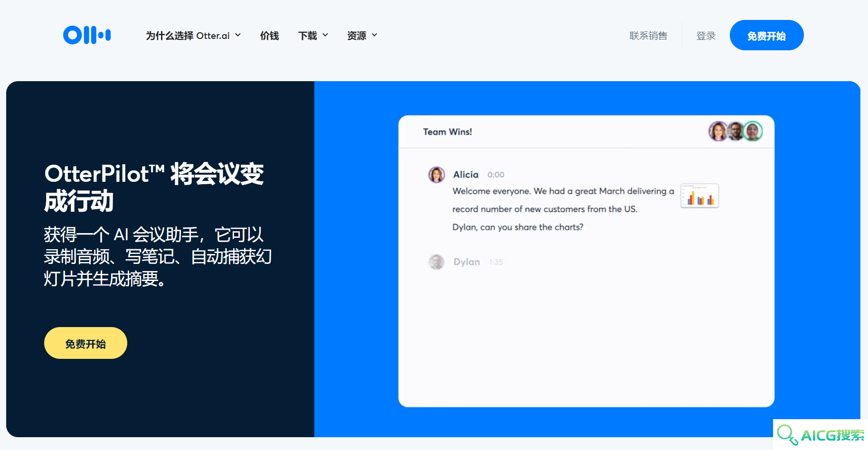868x450 pixels.
Task: Expand the 为什么选择 Otter.ai menu
Action: pos(193,36)
